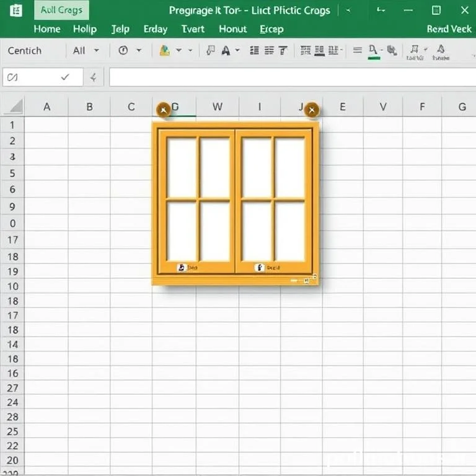Screen dimensions: 476x476
Task: Click the left round pin above picture
Action: coord(164,110)
